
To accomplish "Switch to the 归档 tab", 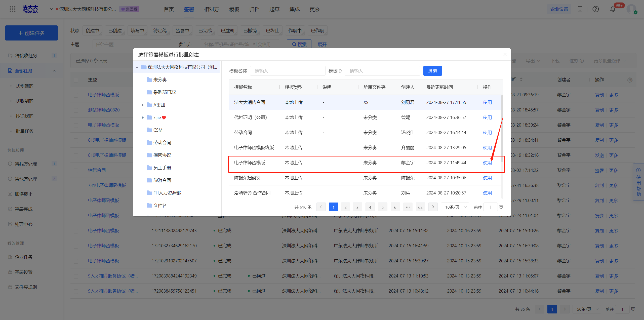I will (x=254, y=9).
